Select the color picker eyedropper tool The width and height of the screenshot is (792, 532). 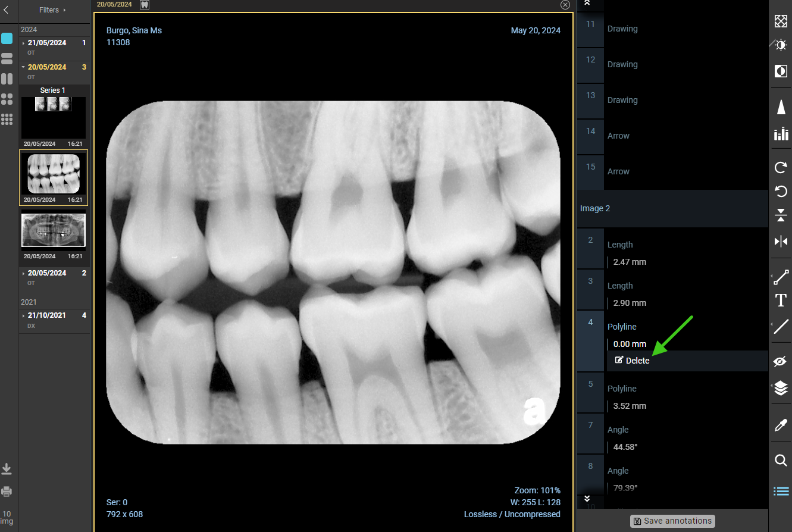[781, 425]
